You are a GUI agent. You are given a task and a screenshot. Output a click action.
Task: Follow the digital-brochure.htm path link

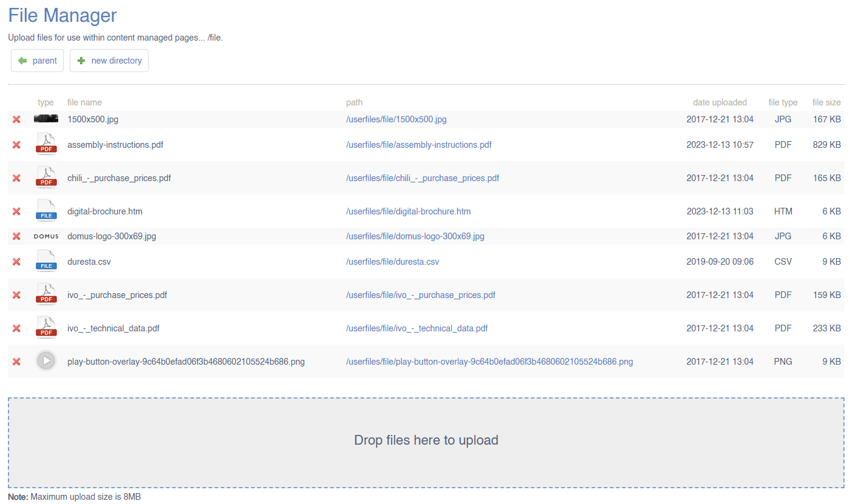coord(408,211)
